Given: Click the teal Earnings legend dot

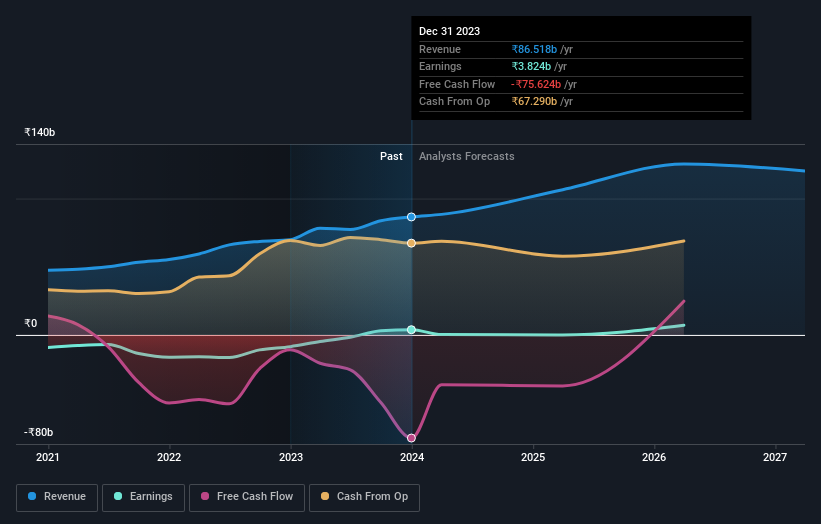Looking at the screenshot, I should coord(118,496).
